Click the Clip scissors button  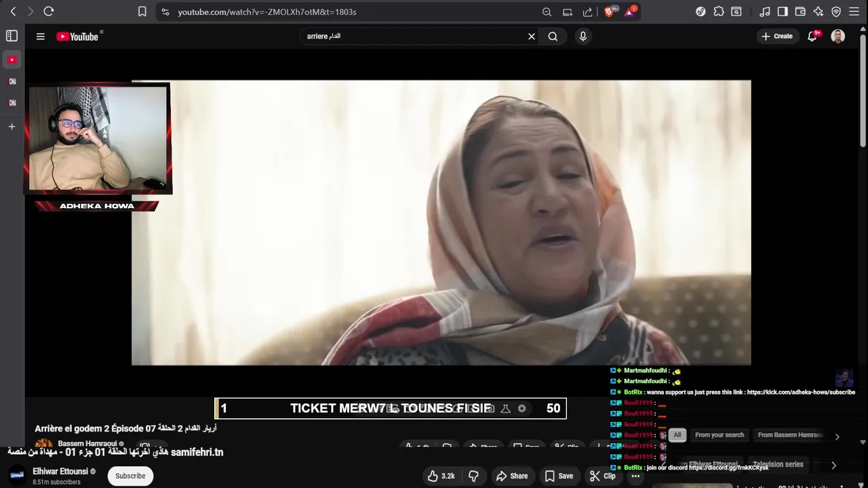point(603,476)
